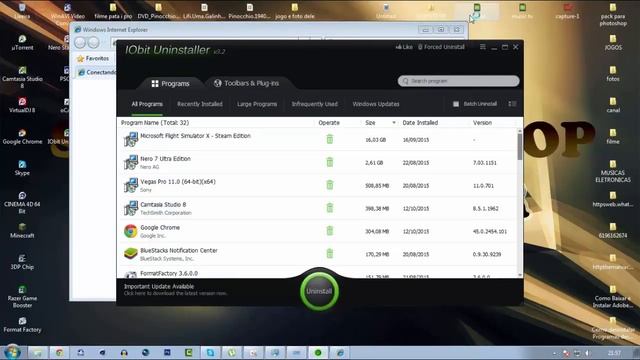Viewport: 640px width, 360px height.
Task: Click the Program Name column header
Action: [155, 122]
